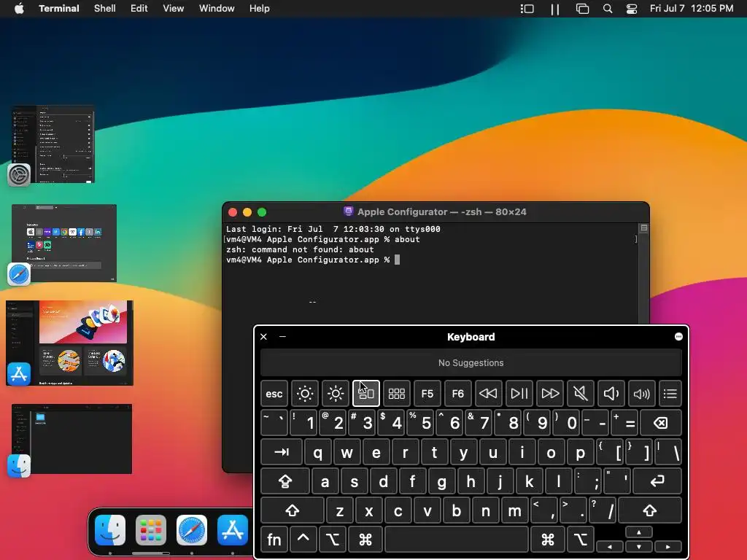Click the space bar on the keyboard
Screen dimensions: 747x560
point(457,540)
